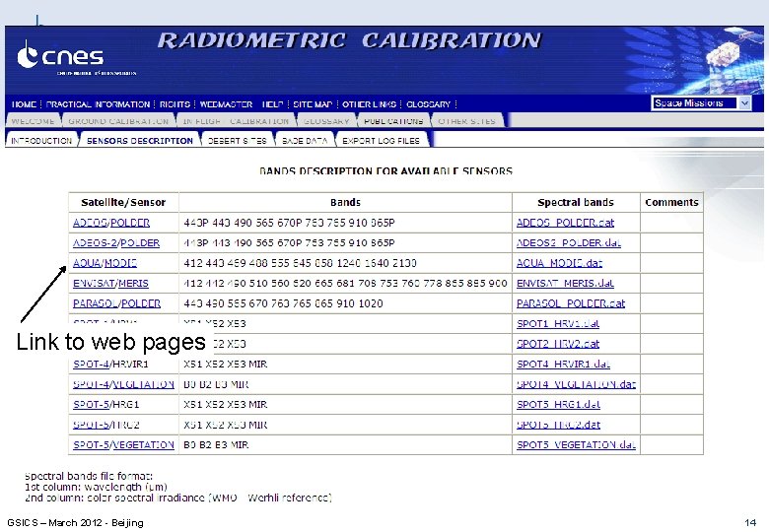Select the Spectral bands column header

576,202
